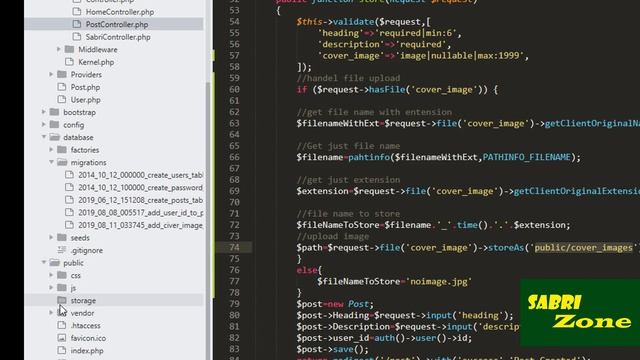This screenshot has height=360, width=640.
Task: Open favicon.ico in the sidebar
Action: (88, 338)
